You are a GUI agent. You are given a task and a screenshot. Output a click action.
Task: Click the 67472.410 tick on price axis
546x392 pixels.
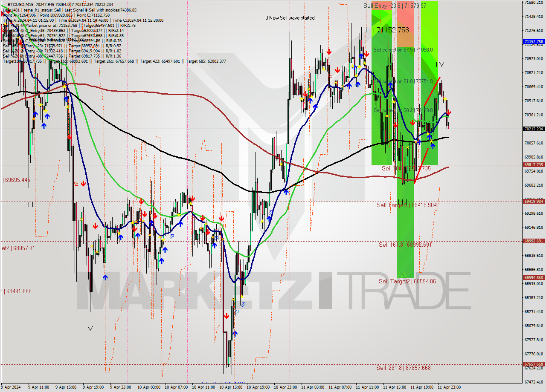pyautogui.click(x=533, y=382)
